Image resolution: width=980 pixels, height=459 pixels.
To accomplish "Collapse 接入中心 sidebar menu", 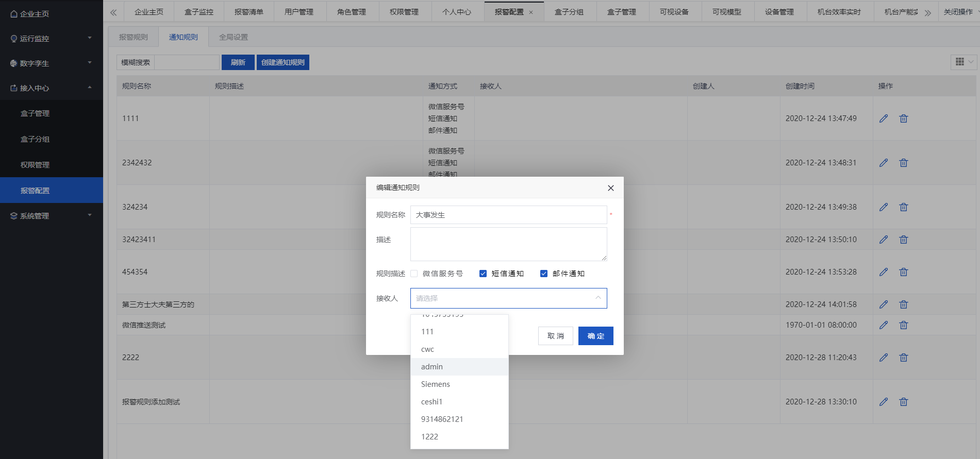I will [52, 88].
